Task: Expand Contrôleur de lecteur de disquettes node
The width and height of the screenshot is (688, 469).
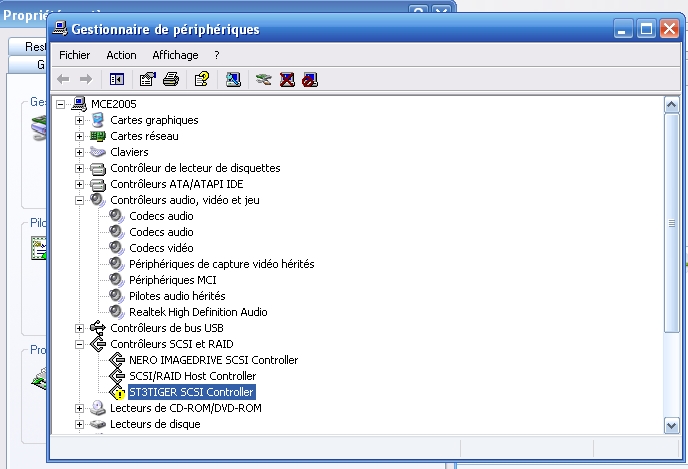Action: point(79,168)
